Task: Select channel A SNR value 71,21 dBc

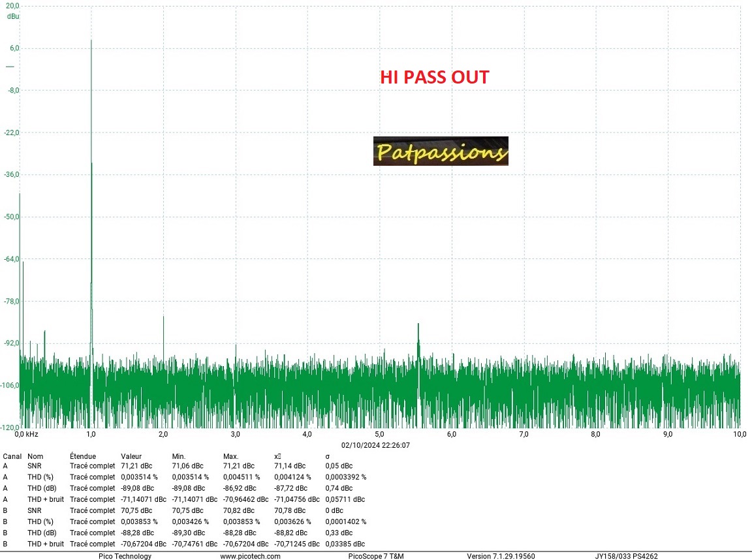Action: coord(136,466)
